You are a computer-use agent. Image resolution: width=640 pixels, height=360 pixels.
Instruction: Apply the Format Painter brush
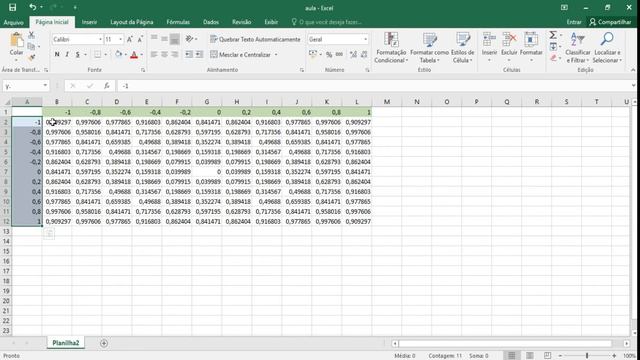pyautogui.click(x=31, y=57)
